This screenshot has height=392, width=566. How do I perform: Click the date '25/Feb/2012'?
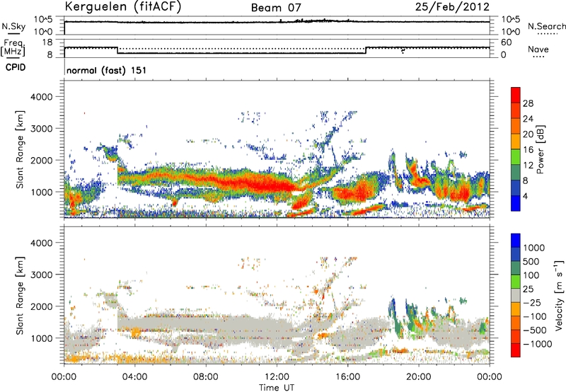tap(452, 7)
